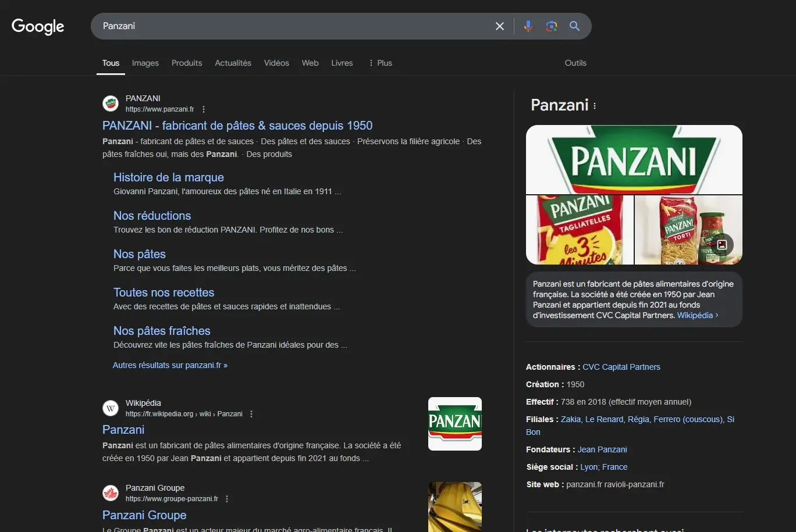Viewport: 796px width, 532px height.
Task: Open the Panzani Tagliatelles package image
Action: tap(580, 230)
